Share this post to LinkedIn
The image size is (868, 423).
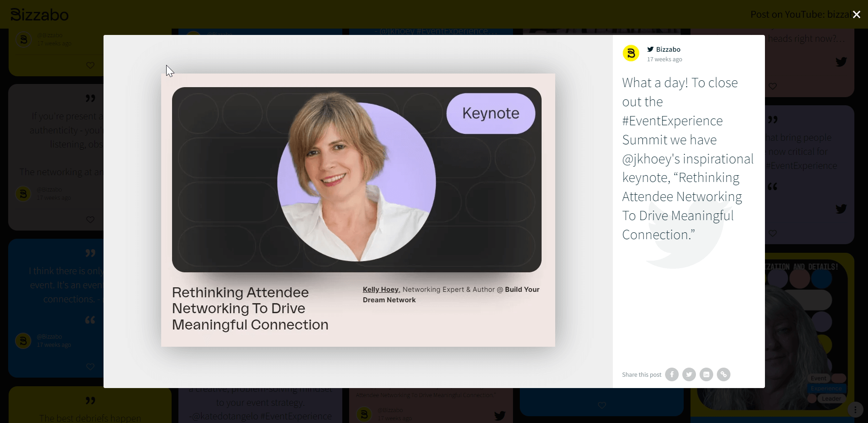click(x=706, y=374)
